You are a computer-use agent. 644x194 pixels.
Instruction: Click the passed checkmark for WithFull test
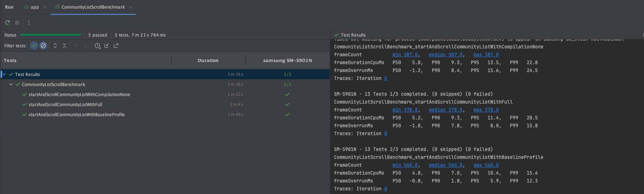[x=287, y=105]
